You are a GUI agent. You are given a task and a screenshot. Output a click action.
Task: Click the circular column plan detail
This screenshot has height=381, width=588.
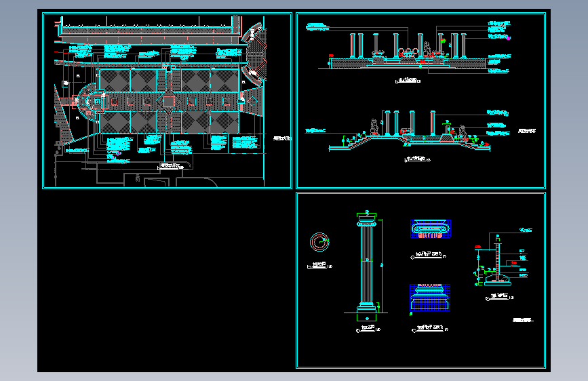point(319,242)
